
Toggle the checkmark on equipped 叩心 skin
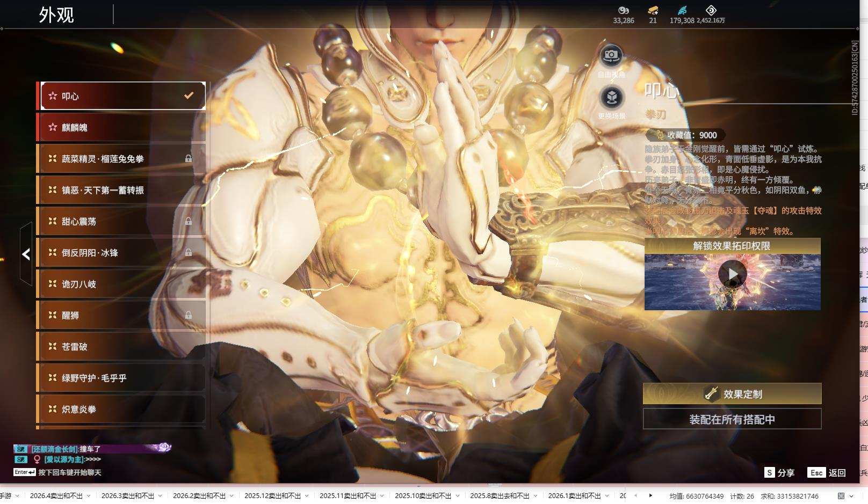pyautogui.click(x=189, y=96)
